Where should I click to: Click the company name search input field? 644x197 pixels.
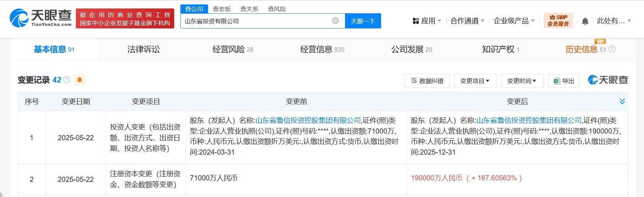click(256, 21)
